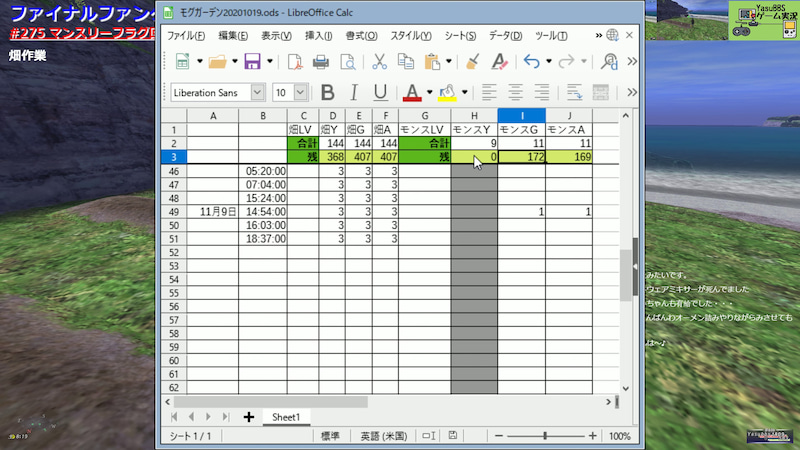Activate the Clone Formatting paintbrush
This screenshot has height=450, width=800.
pyautogui.click(x=473, y=62)
